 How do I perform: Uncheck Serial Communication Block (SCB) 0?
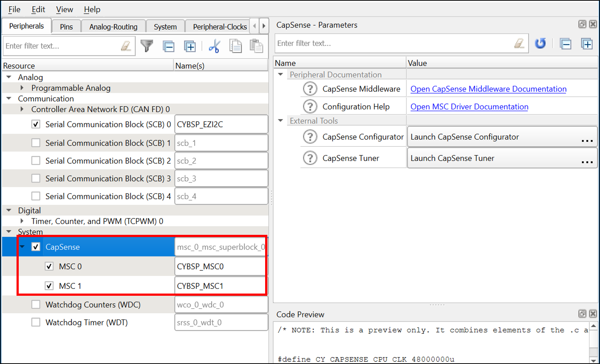coord(36,124)
